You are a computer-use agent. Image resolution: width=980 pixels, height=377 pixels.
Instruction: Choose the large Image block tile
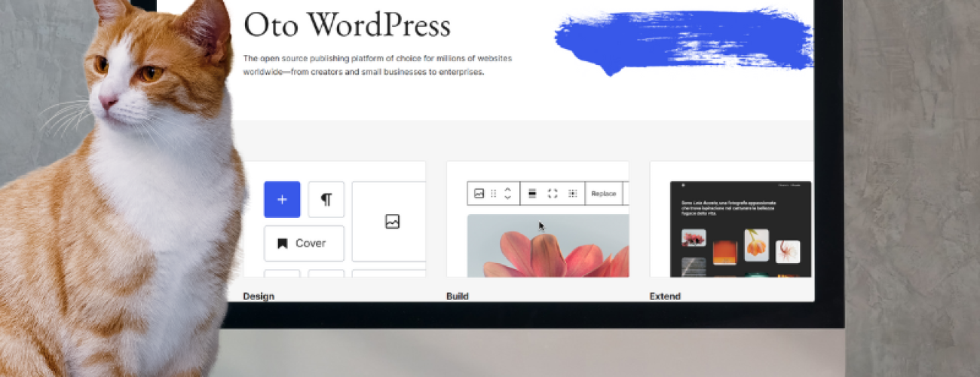coord(391,222)
